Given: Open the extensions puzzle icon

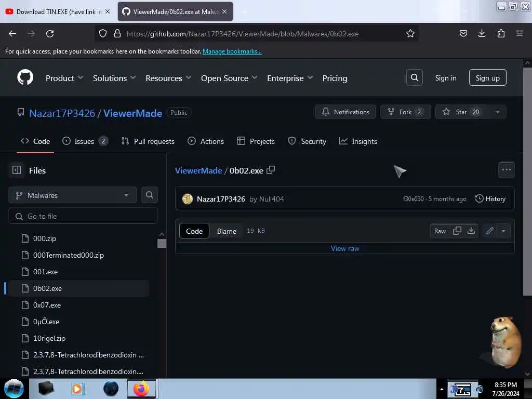Looking at the screenshot, I should tap(501, 33).
